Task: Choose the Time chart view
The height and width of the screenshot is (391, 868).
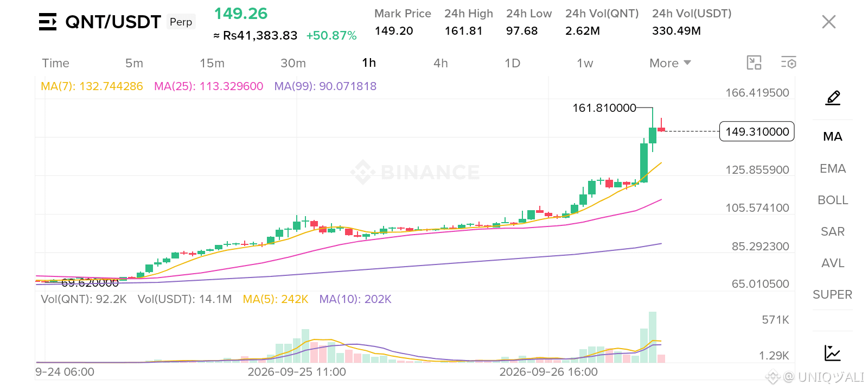Action: click(x=56, y=63)
